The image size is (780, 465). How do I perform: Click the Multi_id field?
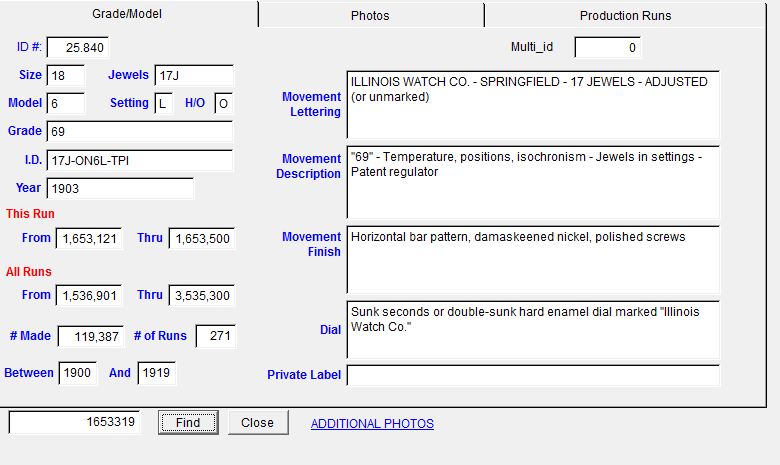(607, 47)
